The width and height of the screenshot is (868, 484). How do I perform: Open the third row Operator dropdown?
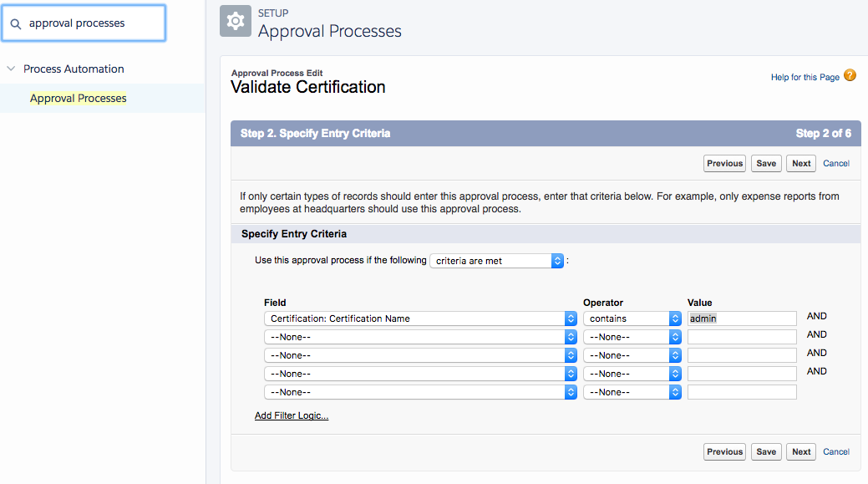(632, 355)
